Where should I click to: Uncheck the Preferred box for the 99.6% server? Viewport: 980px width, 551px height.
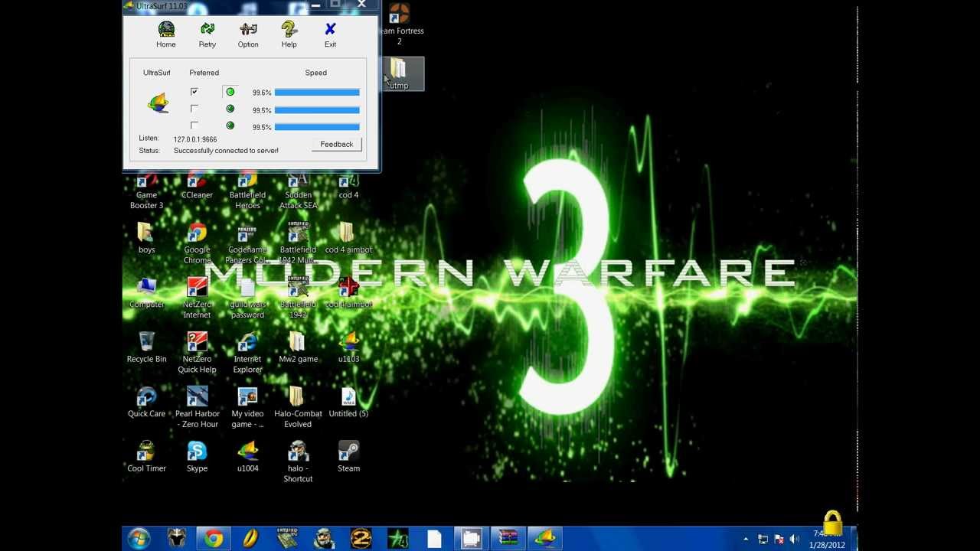coord(194,92)
